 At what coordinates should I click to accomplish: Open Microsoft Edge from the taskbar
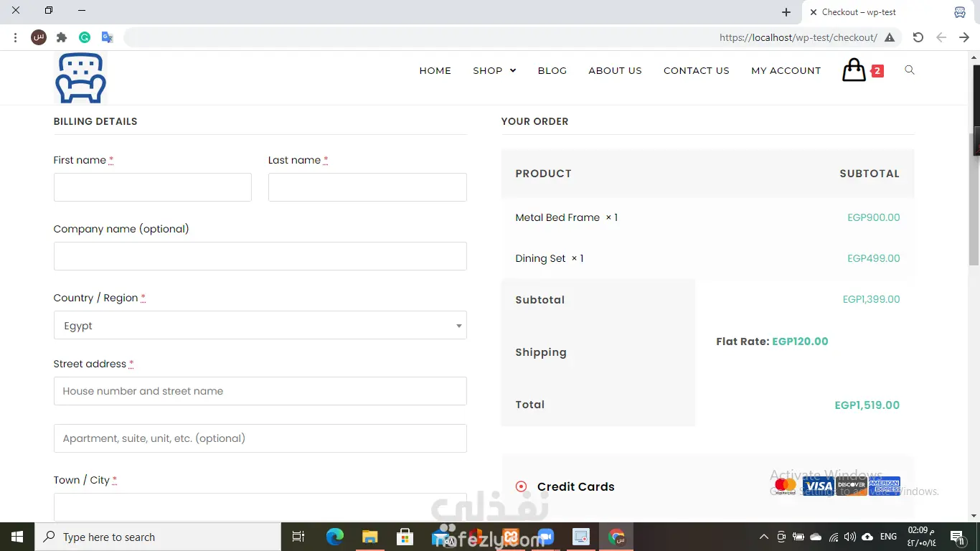pos(335,537)
